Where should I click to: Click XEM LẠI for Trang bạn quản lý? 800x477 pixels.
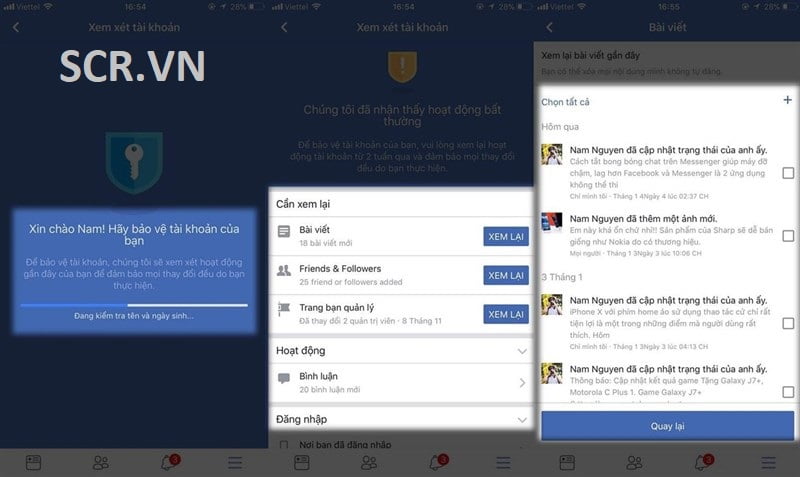pyautogui.click(x=506, y=314)
